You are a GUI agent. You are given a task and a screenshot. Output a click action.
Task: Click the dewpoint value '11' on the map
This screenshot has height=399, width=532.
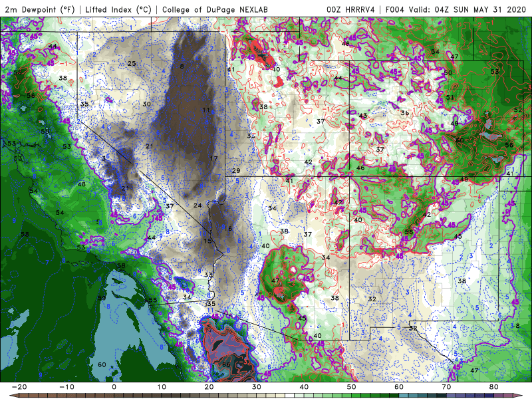(x=206, y=110)
